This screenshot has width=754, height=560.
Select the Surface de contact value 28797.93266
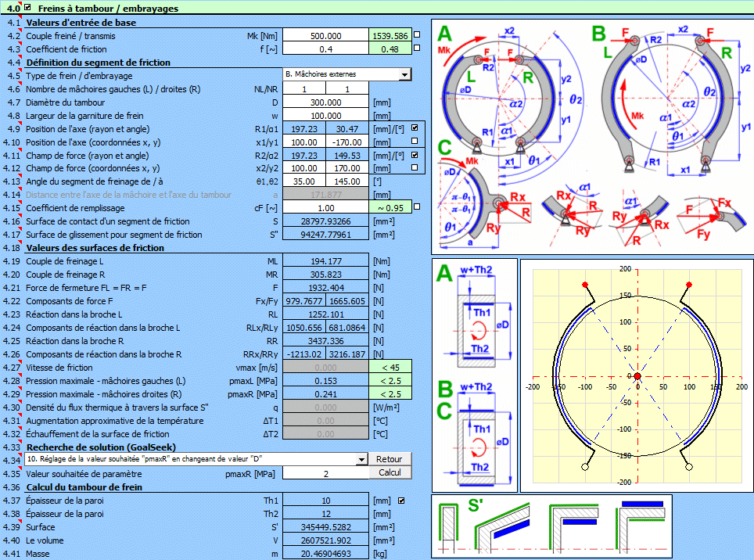point(326,221)
